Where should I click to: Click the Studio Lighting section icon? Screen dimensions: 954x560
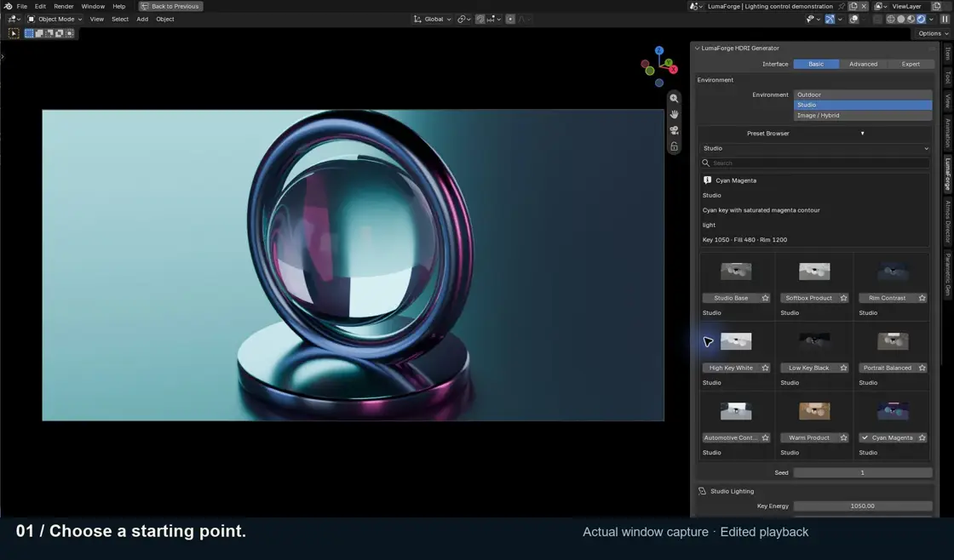tap(702, 491)
